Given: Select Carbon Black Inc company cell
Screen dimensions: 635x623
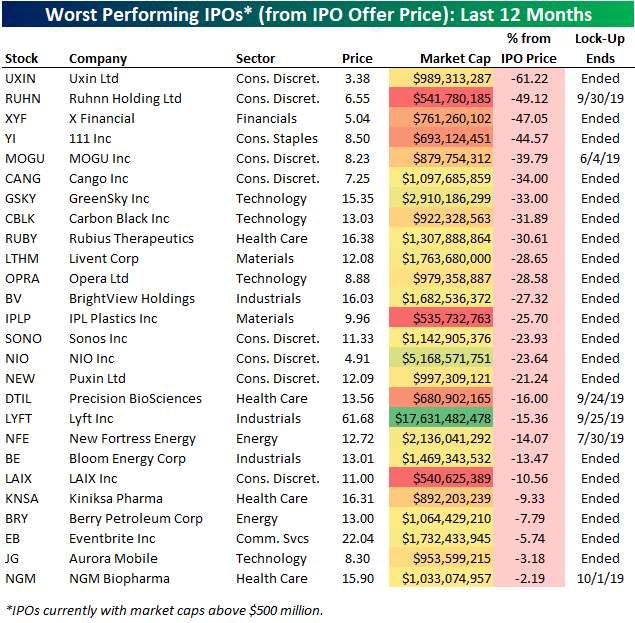Looking at the screenshot, I should click(119, 219).
